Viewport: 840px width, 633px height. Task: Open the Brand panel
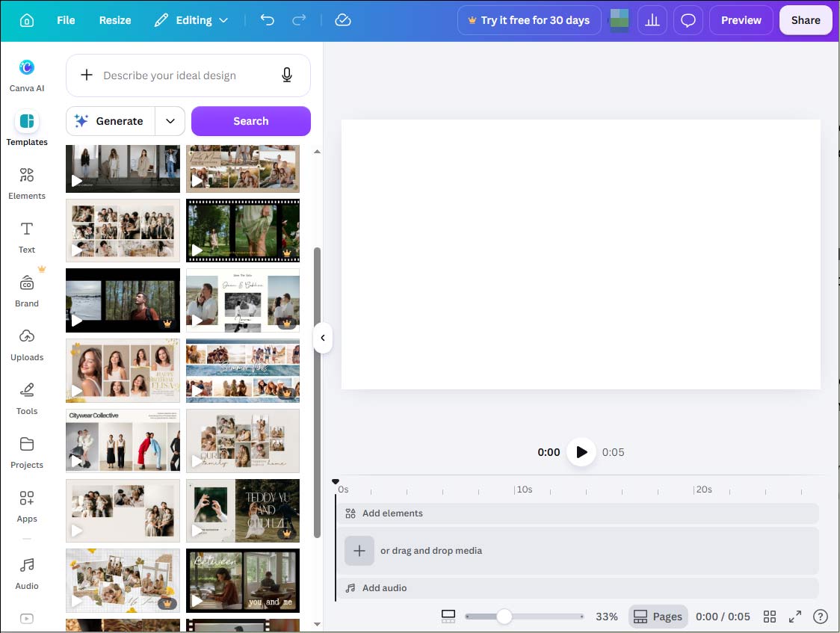tap(27, 291)
